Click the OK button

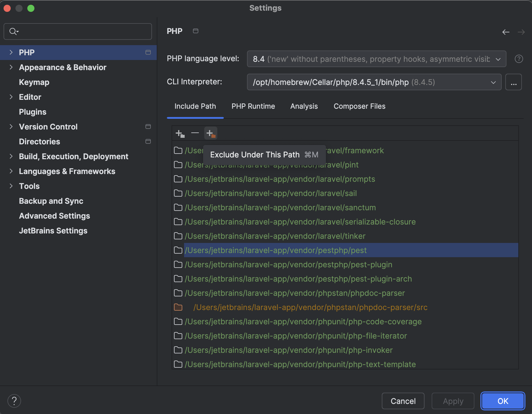coord(503,401)
